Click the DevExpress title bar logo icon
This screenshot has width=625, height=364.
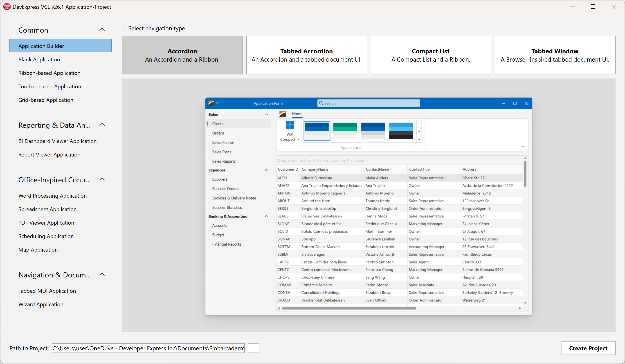[7, 7]
